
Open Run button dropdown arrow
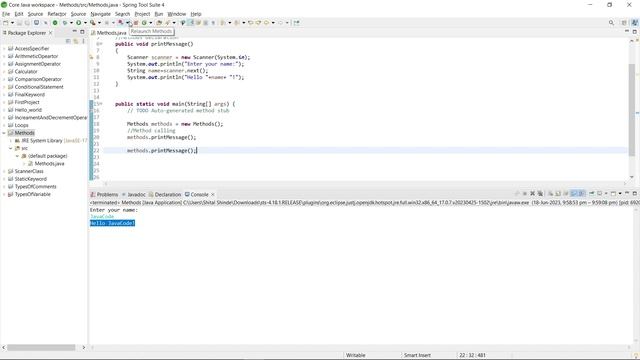coord(85,23)
